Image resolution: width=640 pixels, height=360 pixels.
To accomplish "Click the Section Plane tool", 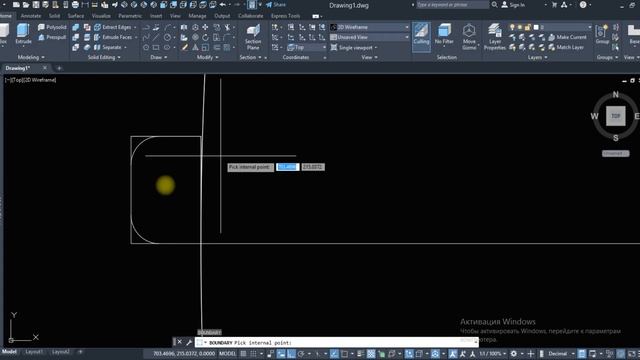I will tap(253, 37).
